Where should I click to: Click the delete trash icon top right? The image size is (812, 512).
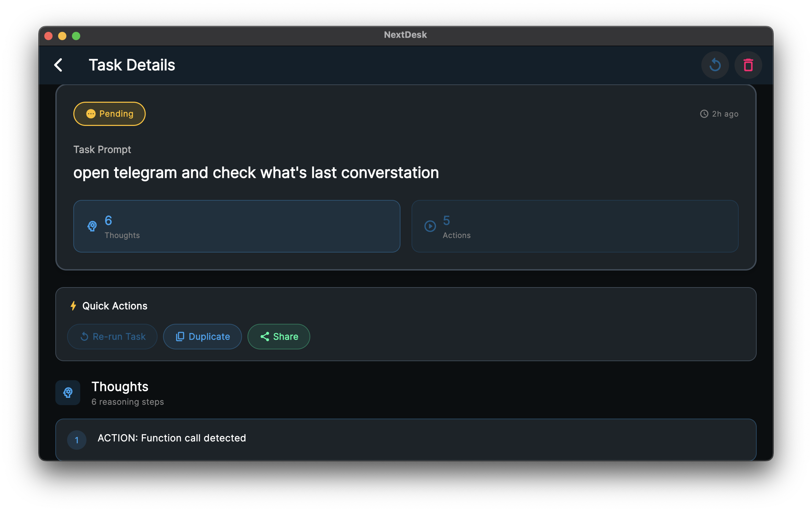point(748,65)
